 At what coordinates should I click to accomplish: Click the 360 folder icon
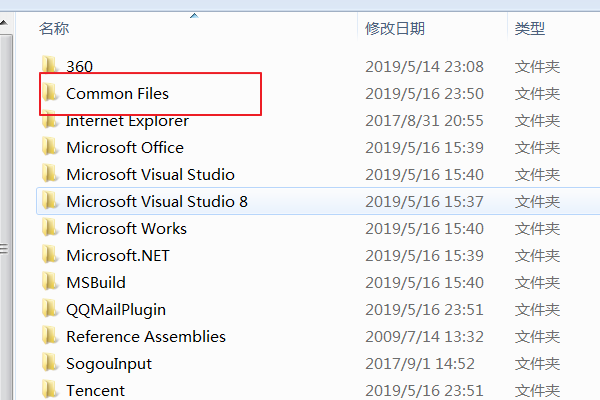coord(50,67)
